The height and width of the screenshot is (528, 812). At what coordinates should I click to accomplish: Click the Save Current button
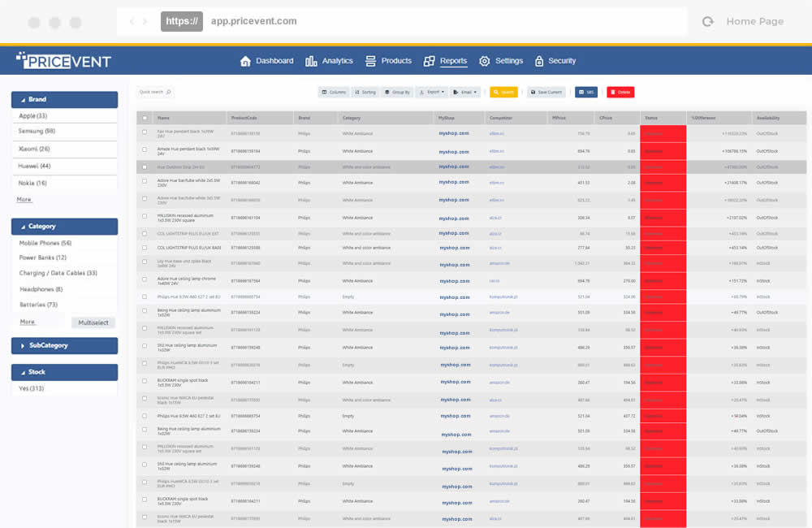tap(546, 93)
